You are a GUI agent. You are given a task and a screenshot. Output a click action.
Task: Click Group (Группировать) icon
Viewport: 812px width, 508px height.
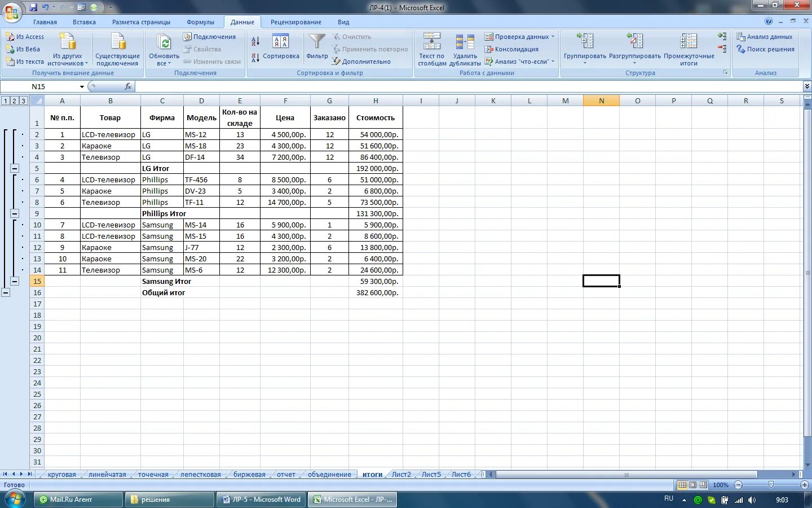(x=585, y=41)
